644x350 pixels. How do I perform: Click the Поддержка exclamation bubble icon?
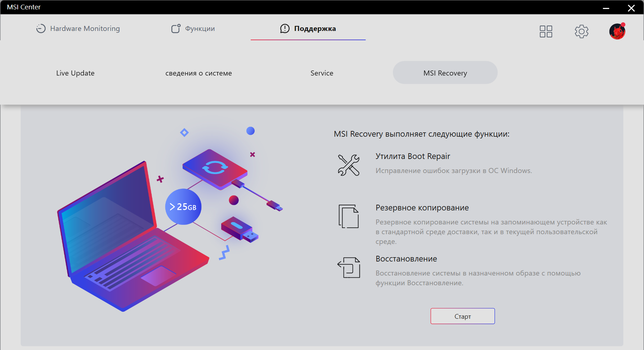[x=285, y=28]
